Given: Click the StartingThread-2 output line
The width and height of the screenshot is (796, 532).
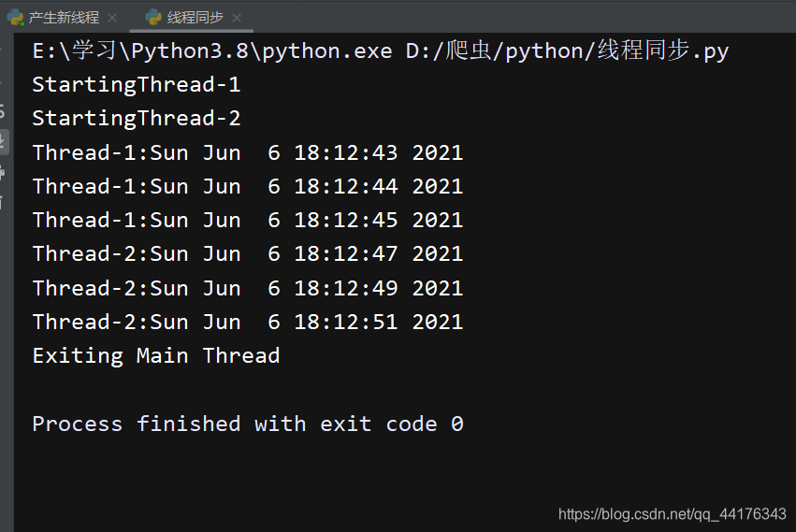Looking at the screenshot, I should 136,119.
